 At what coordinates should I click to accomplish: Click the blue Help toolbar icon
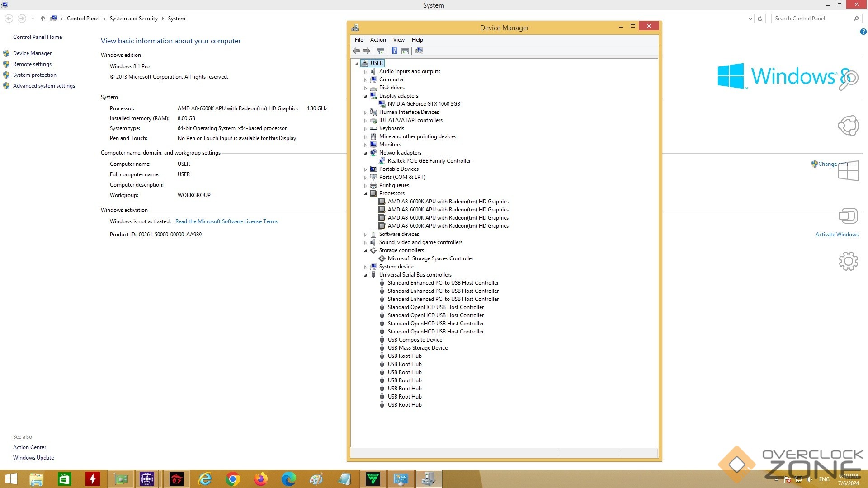[394, 51]
